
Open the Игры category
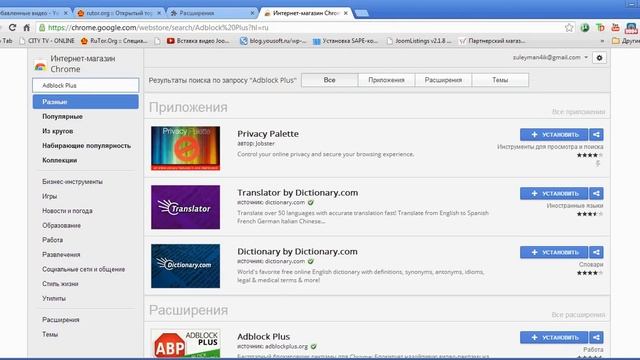pos(49,196)
